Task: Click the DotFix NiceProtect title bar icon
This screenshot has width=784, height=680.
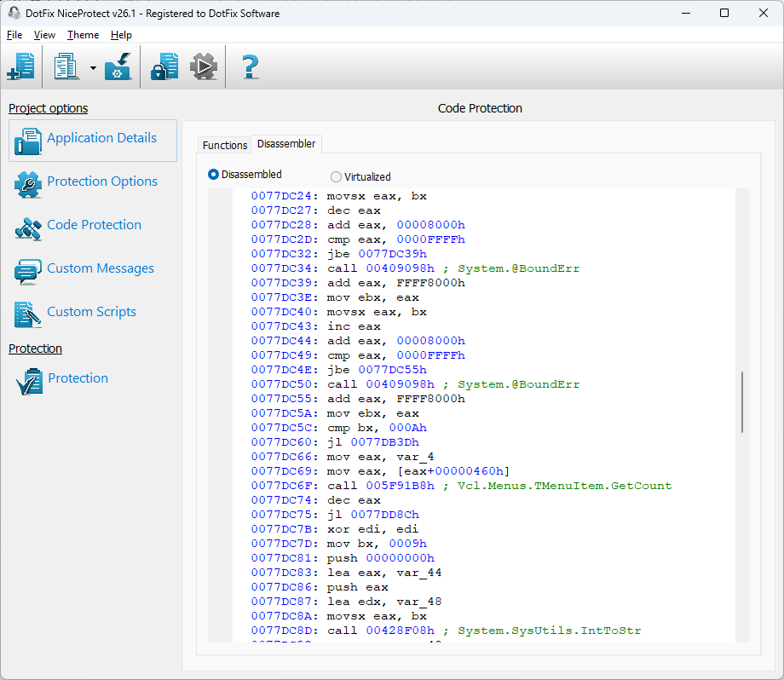Action: click(x=14, y=13)
